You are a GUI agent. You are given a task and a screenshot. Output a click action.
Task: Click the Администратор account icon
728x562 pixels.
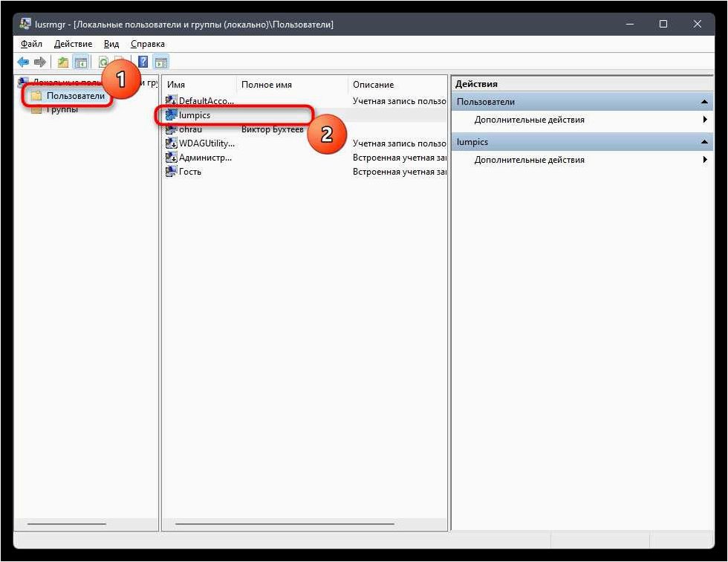(x=172, y=158)
